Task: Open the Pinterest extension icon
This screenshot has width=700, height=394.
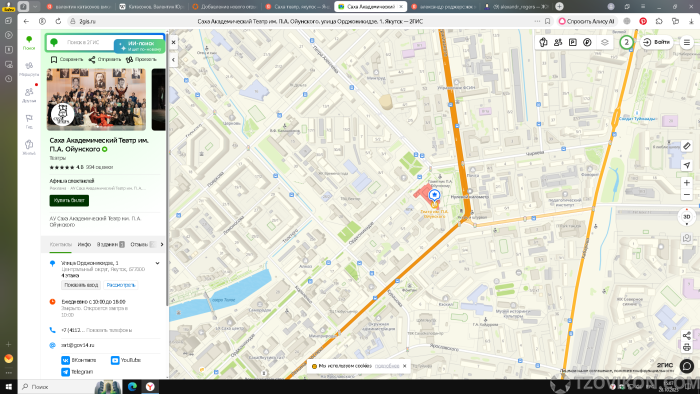Action: click(643, 21)
